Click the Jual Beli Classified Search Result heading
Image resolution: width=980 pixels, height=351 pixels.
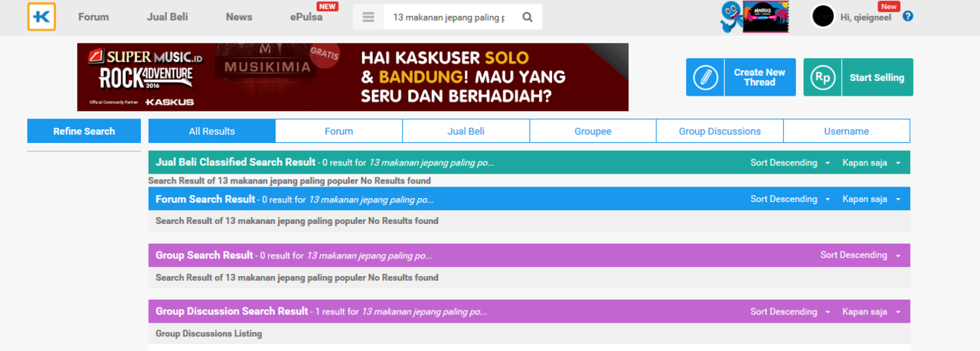tap(235, 162)
